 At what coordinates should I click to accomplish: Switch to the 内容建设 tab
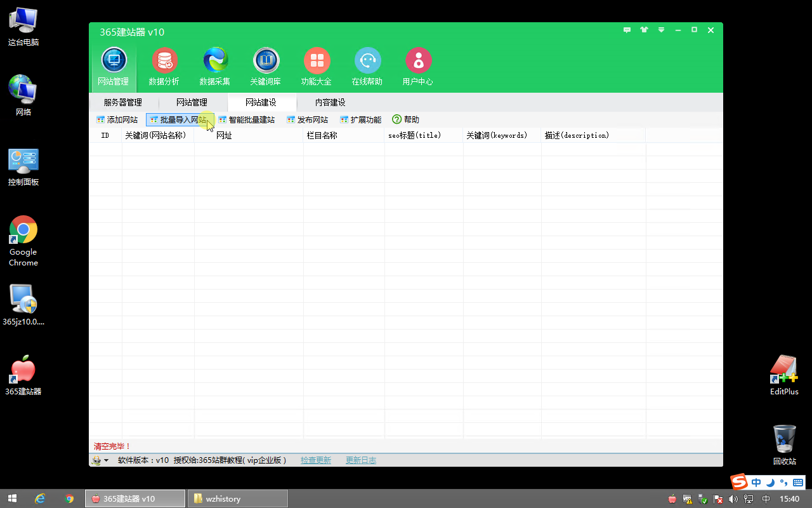pyautogui.click(x=331, y=102)
